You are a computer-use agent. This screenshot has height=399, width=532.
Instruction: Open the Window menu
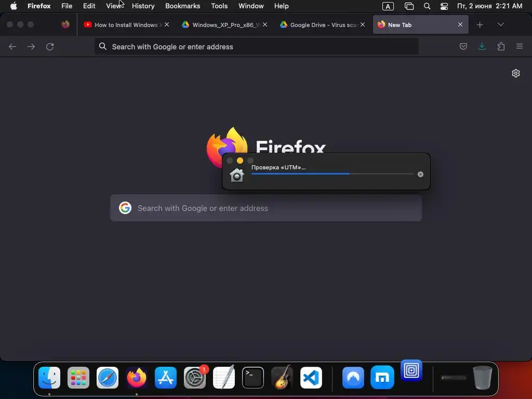[x=251, y=6]
